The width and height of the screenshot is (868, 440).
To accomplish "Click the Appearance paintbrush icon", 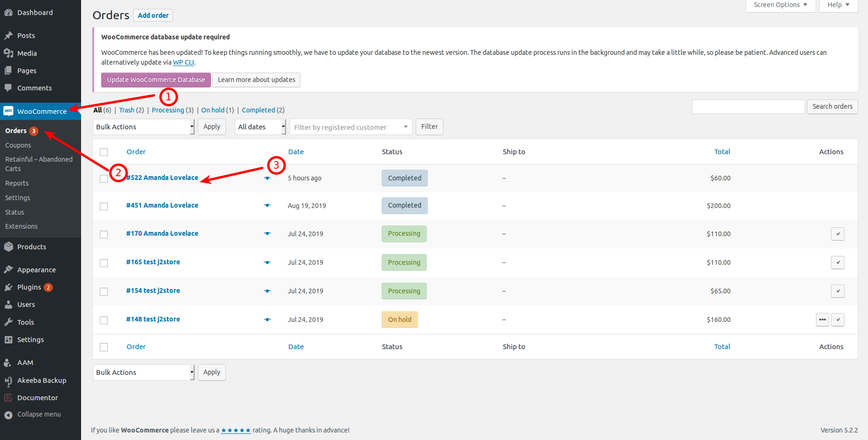I will 8,270.
